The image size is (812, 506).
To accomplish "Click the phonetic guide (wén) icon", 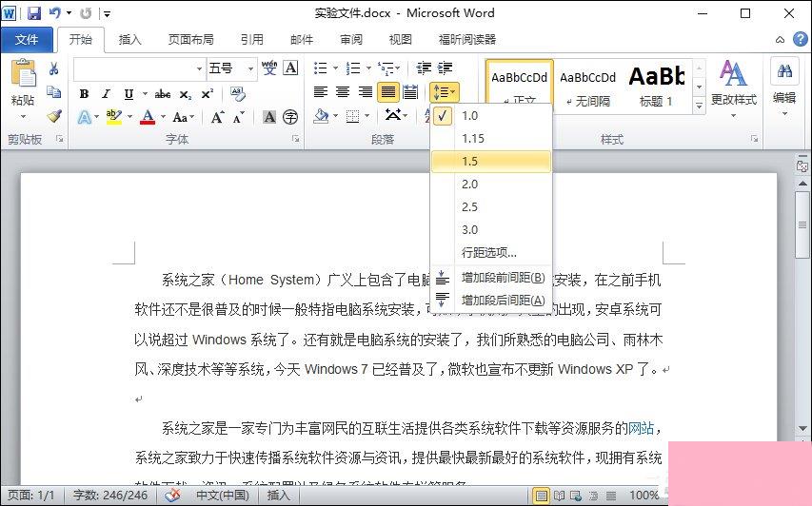I will (x=269, y=68).
